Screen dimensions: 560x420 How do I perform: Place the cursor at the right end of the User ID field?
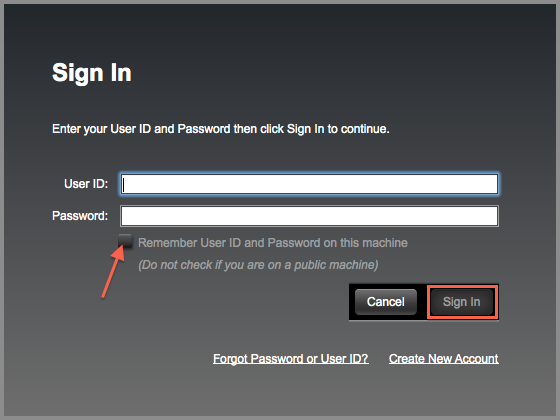click(x=494, y=184)
